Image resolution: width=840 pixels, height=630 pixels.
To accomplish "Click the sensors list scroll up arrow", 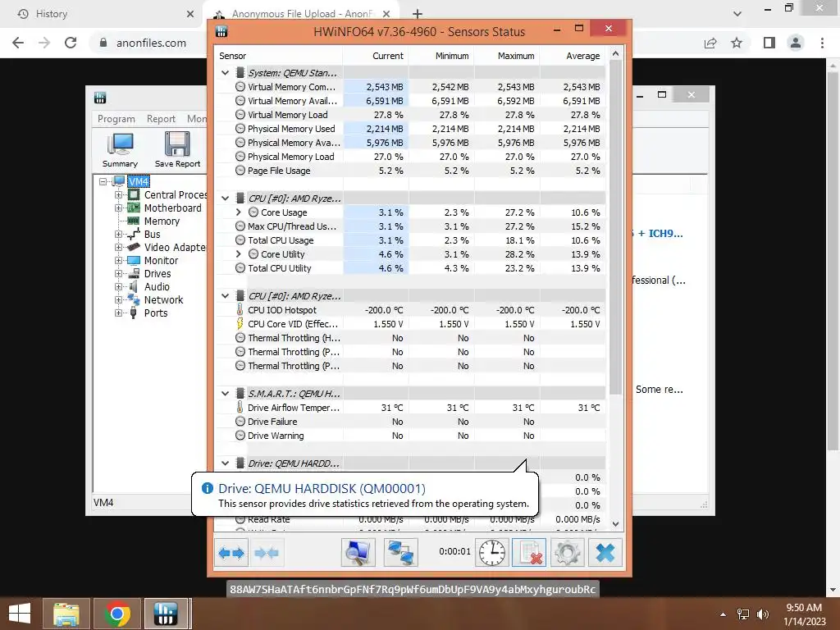I will tap(615, 53).
